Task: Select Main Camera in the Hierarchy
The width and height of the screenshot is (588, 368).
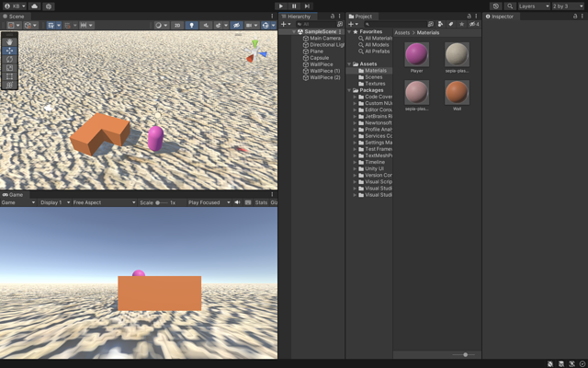Action: [x=322, y=39]
